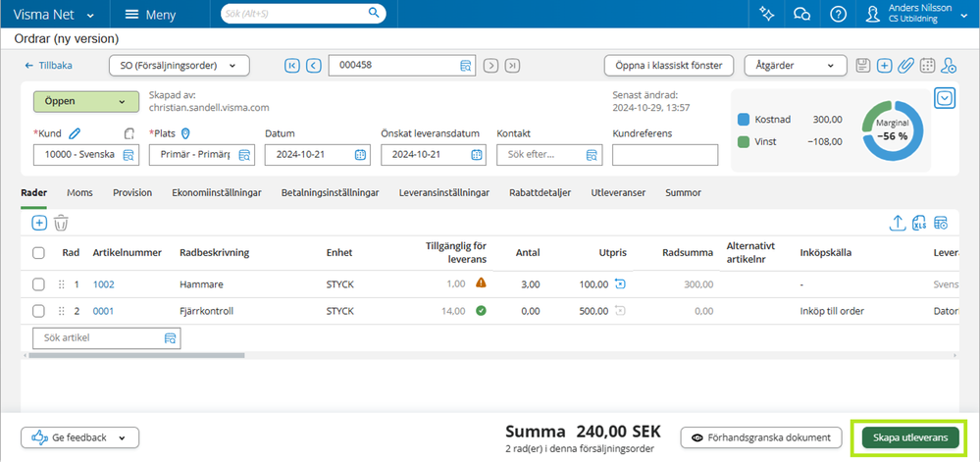
Task: Check the checkbox for row 1 Hammare
Action: [x=39, y=284]
